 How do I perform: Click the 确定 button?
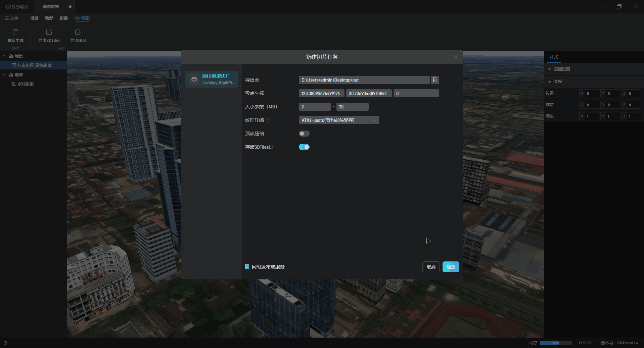[x=451, y=267]
